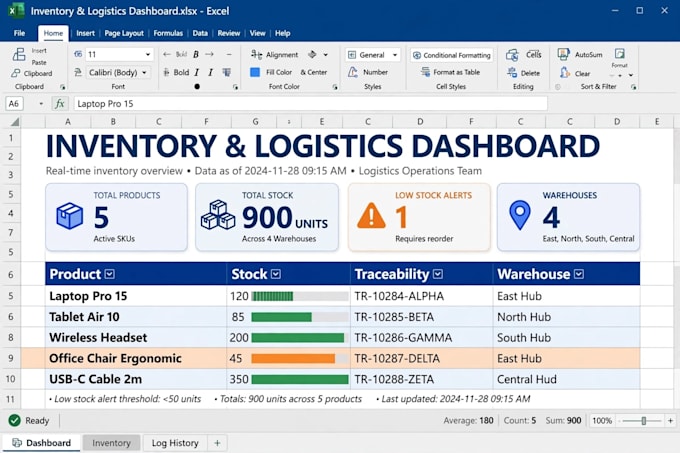Viewport: 680px width, 453px height.
Task: Open Conditional Formatting
Action: [452, 55]
